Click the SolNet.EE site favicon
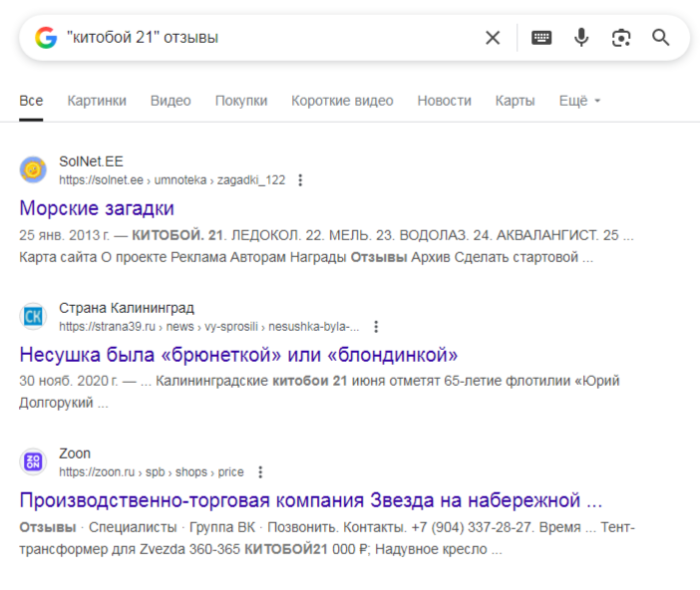The image size is (700, 590). (34, 169)
